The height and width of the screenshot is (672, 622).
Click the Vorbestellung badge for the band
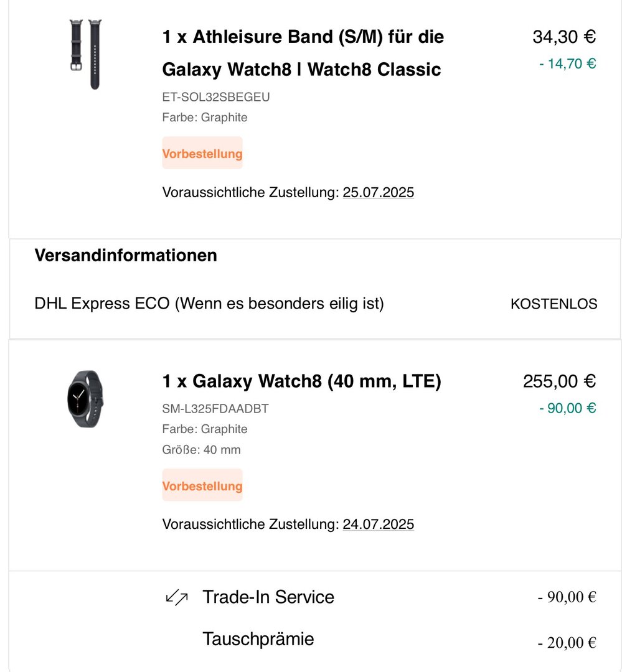click(202, 153)
